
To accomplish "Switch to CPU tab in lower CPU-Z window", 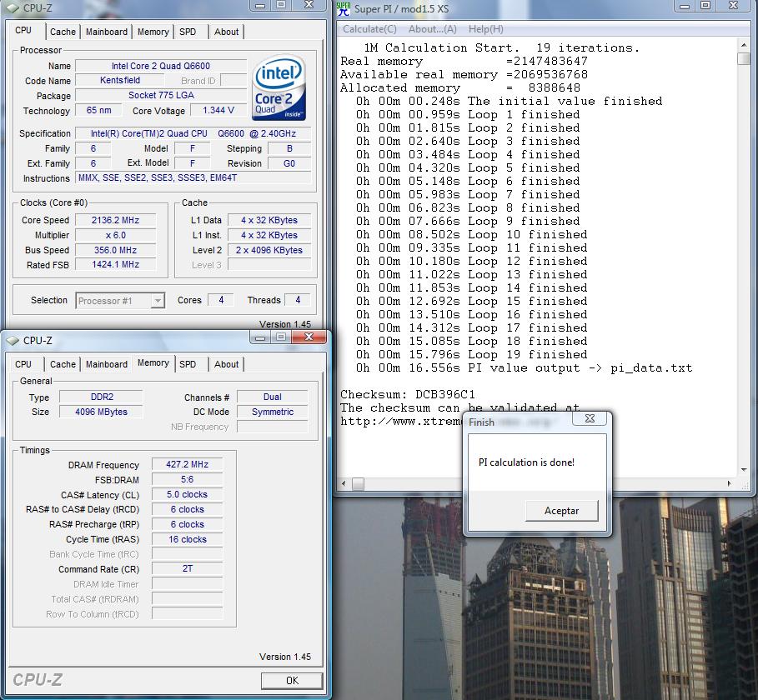I will pyautogui.click(x=23, y=364).
